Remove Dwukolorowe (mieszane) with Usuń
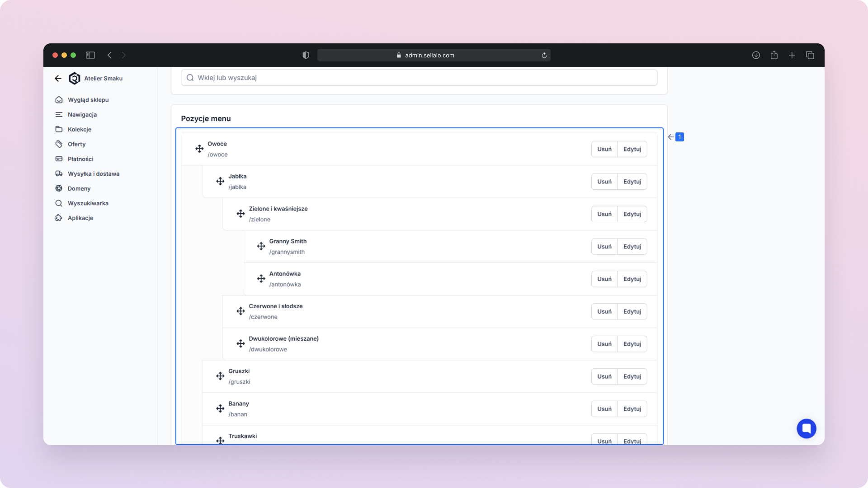The height and width of the screenshot is (488, 868). (604, 344)
